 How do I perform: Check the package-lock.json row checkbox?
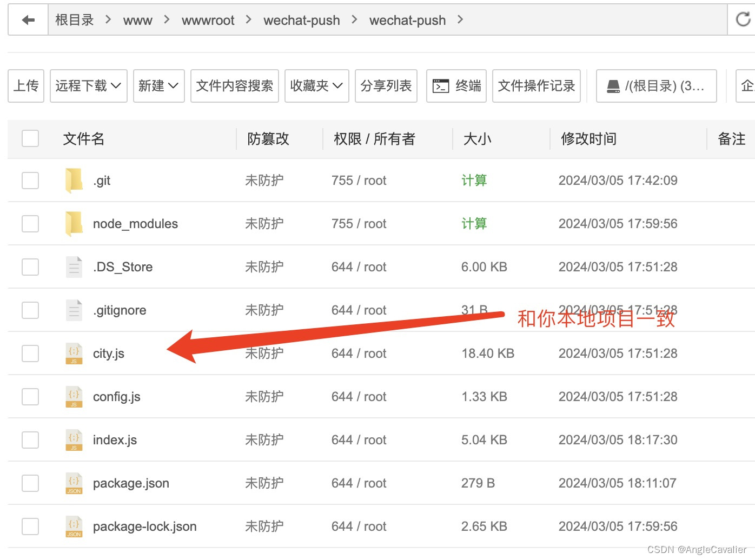30,526
